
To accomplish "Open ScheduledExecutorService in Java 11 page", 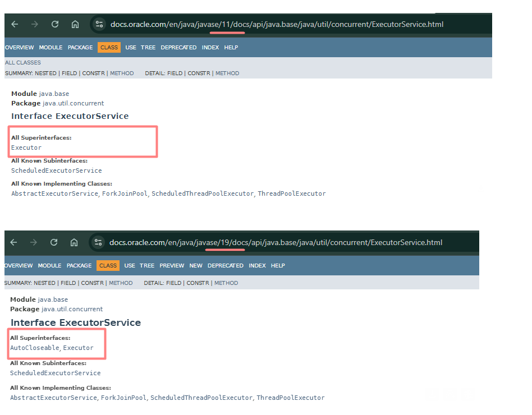I will click(x=56, y=170).
